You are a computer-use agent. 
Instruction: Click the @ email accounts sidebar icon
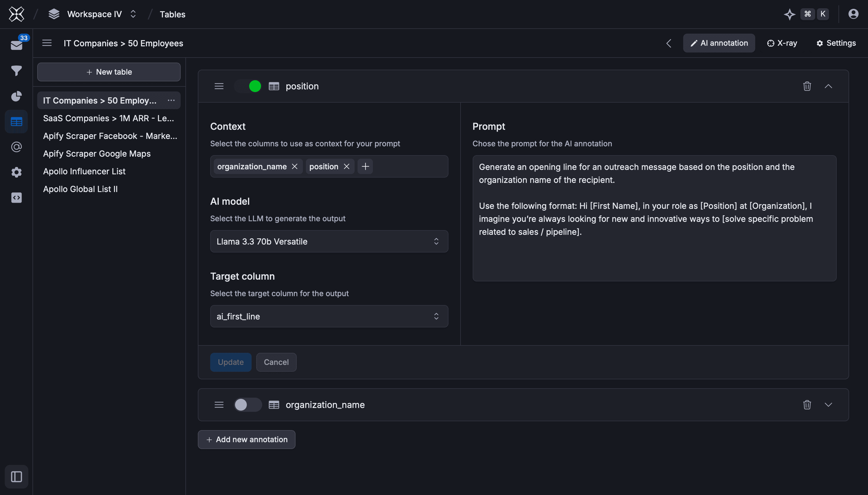tap(16, 147)
